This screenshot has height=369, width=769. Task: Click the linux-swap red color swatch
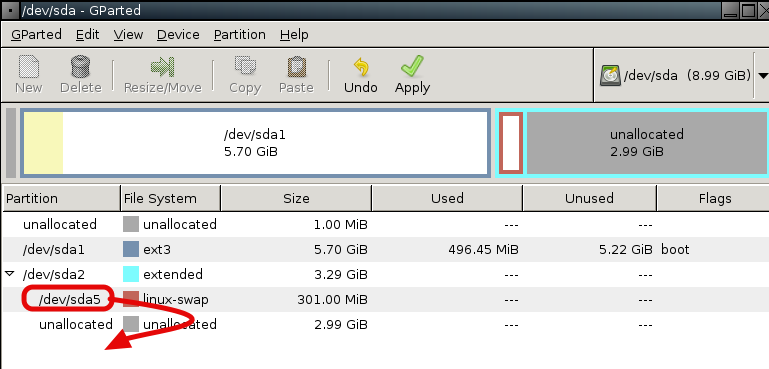(x=131, y=299)
